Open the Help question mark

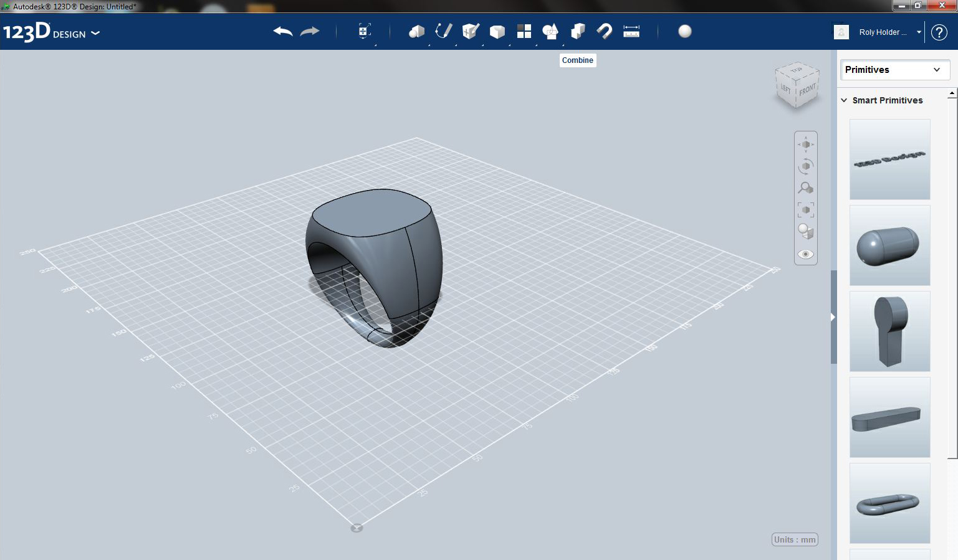[939, 32]
